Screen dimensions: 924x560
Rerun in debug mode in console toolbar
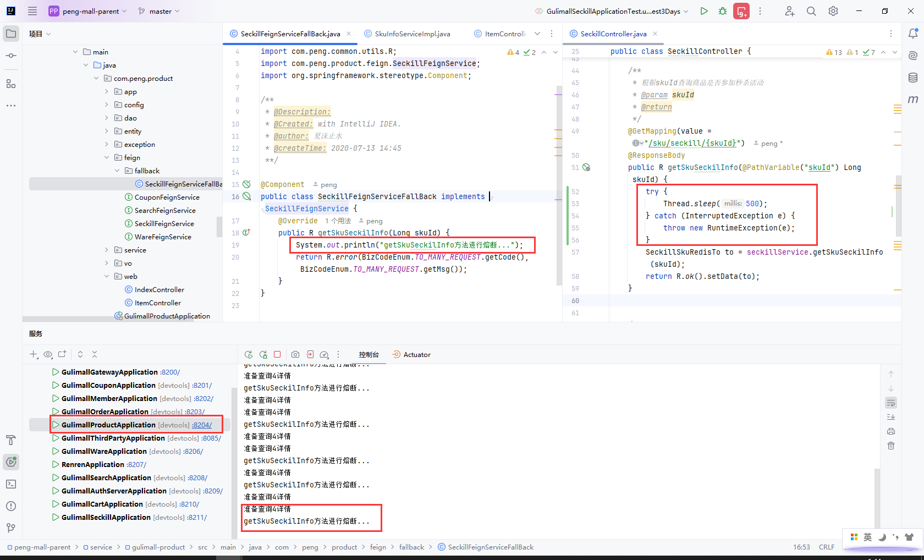coord(263,355)
